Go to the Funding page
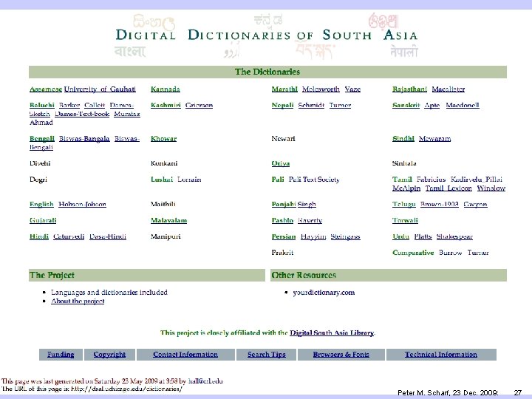This screenshot has height=399, width=532. 61,355
